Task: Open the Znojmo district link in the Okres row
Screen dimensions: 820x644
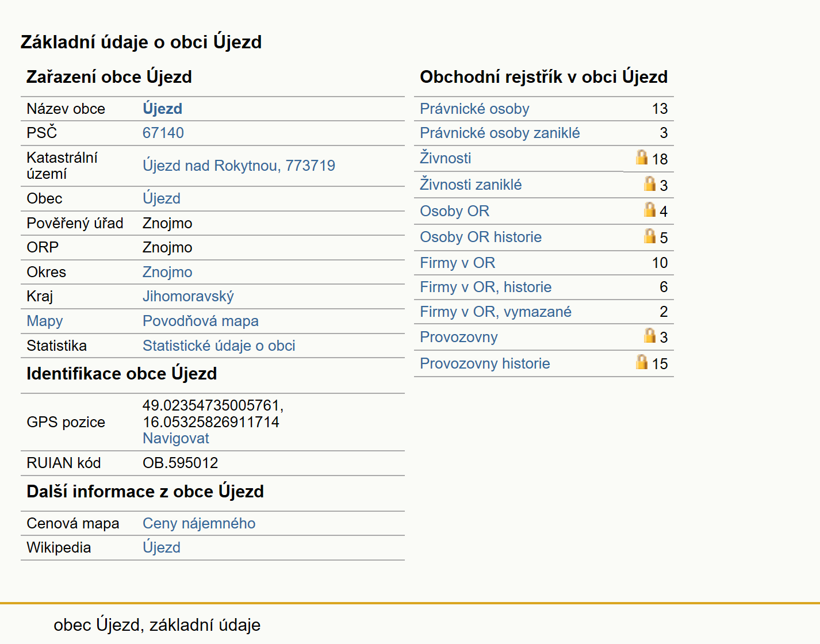Action: [167, 272]
